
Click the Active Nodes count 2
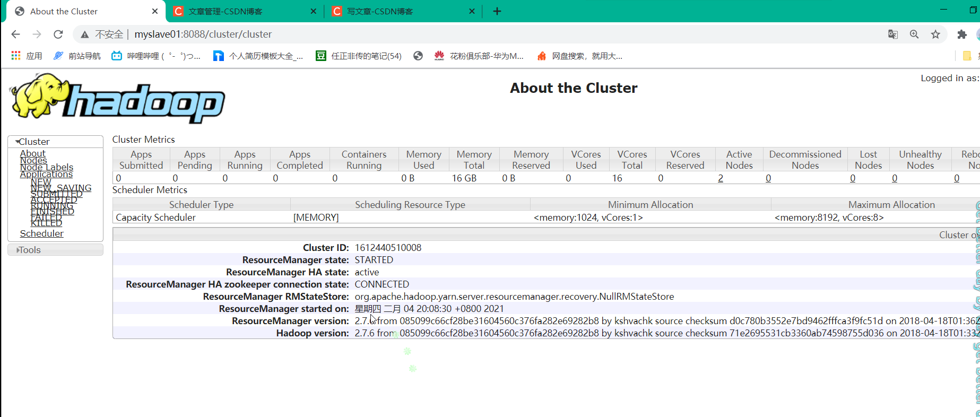tap(721, 178)
